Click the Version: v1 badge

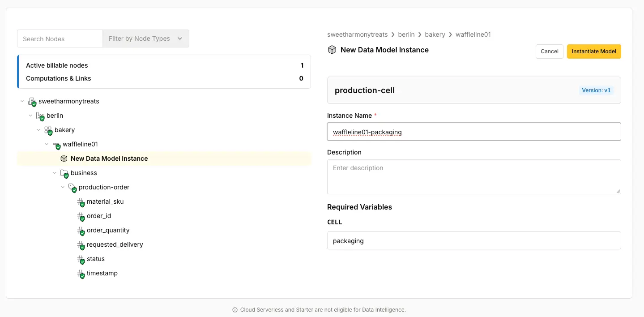pos(596,90)
